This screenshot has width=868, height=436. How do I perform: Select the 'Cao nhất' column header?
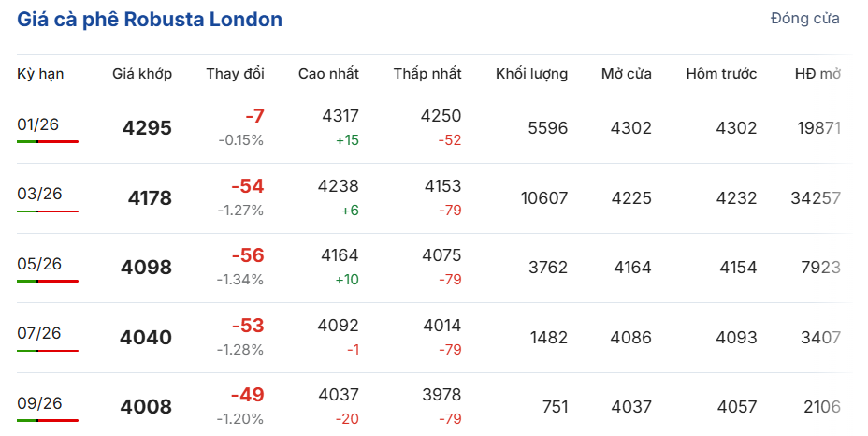328,74
